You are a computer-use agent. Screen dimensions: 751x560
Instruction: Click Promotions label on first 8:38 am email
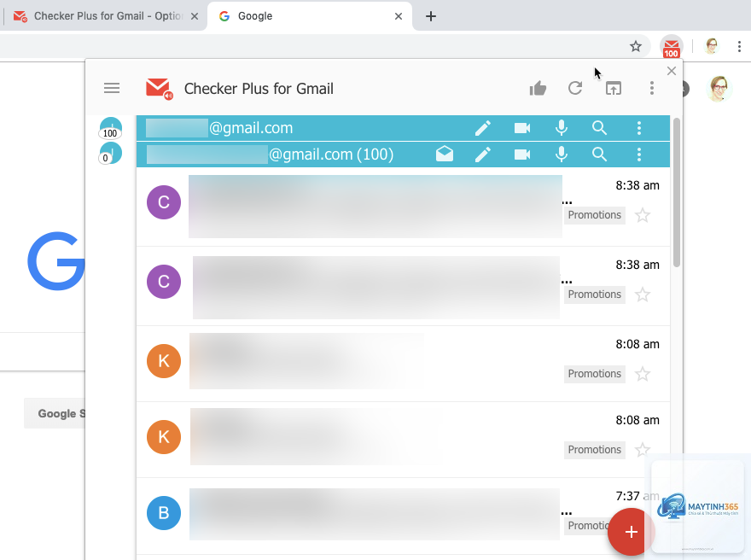594,215
